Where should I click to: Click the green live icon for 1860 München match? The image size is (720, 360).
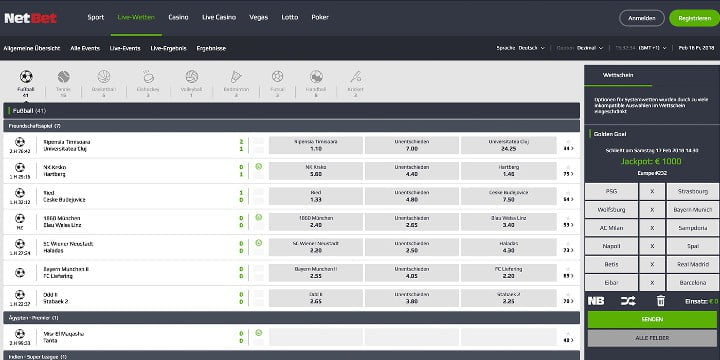259,217
